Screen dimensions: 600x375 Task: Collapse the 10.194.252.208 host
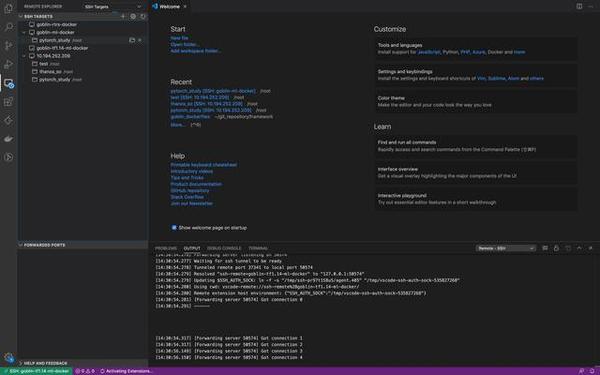[24, 56]
